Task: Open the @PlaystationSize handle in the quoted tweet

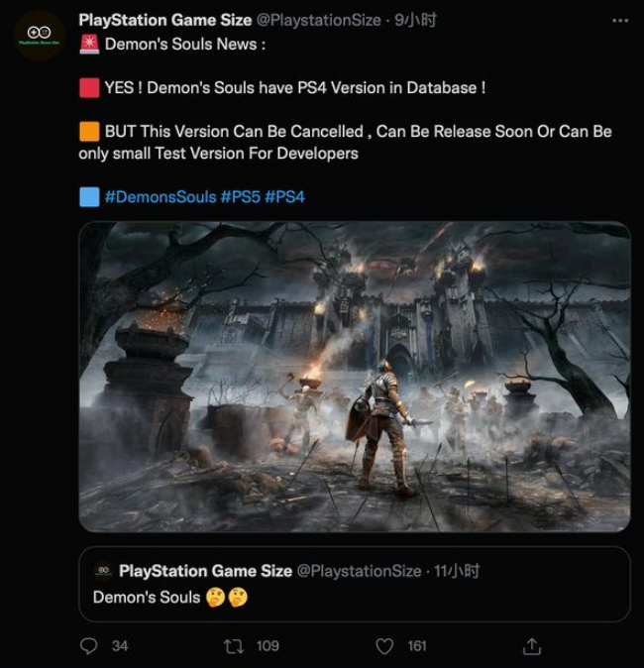Action: click(359, 571)
